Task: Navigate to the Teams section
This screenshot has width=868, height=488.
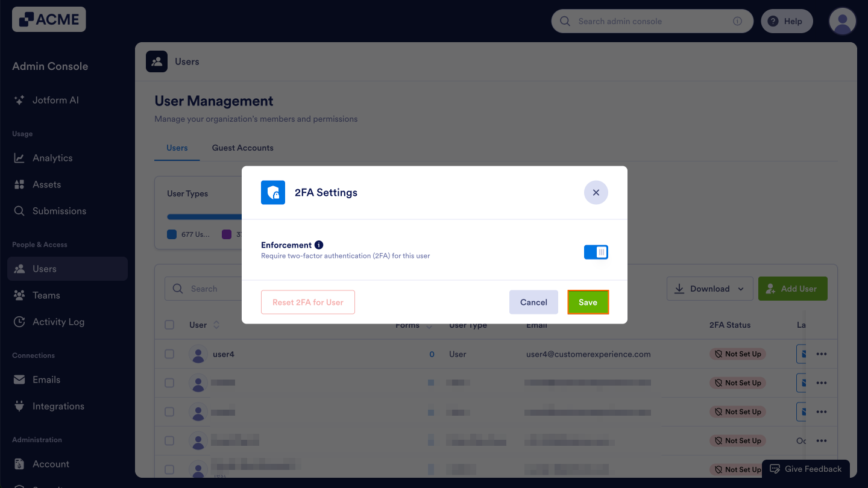Action: point(46,295)
